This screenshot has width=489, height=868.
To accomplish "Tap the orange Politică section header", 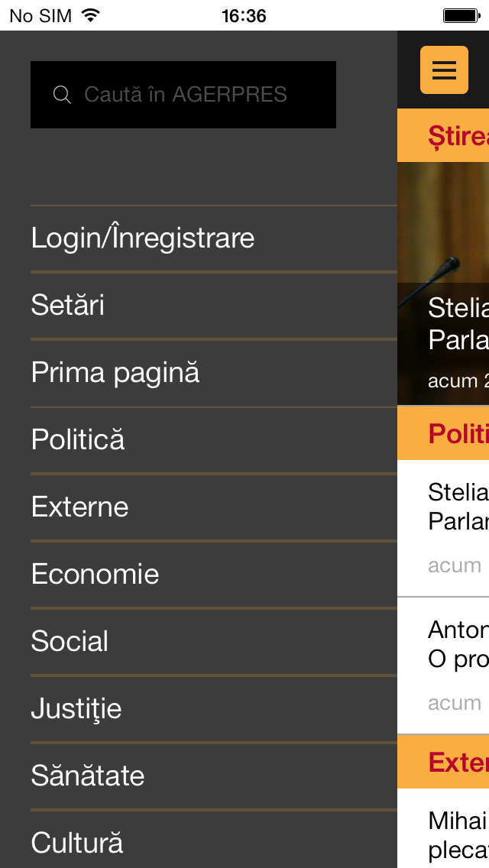I will click(x=443, y=433).
